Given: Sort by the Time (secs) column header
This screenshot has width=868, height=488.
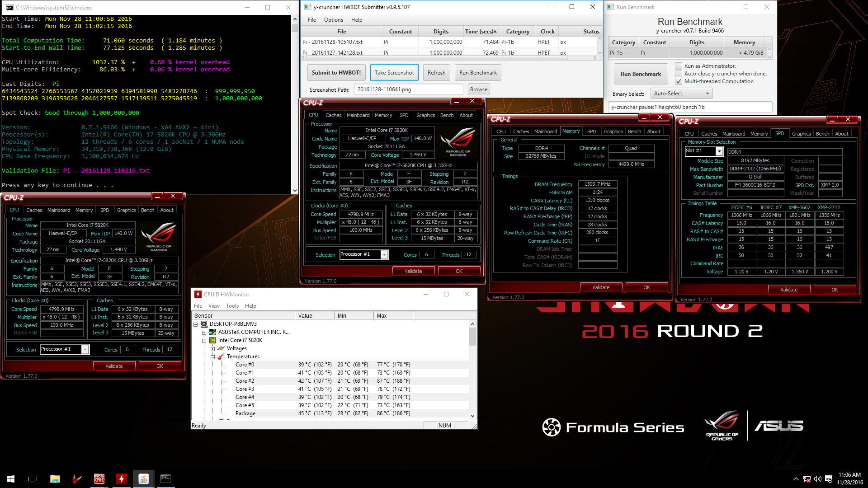Looking at the screenshot, I should click(481, 32).
